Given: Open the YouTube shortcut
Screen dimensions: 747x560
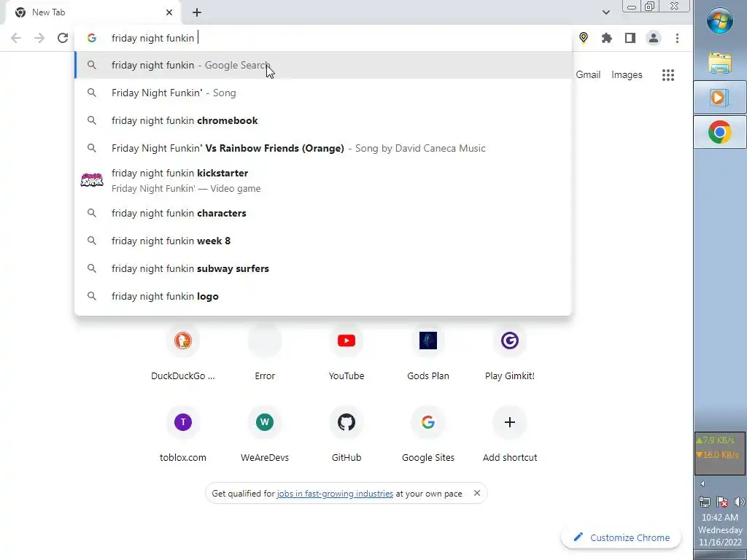Looking at the screenshot, I should coord(347,352).
